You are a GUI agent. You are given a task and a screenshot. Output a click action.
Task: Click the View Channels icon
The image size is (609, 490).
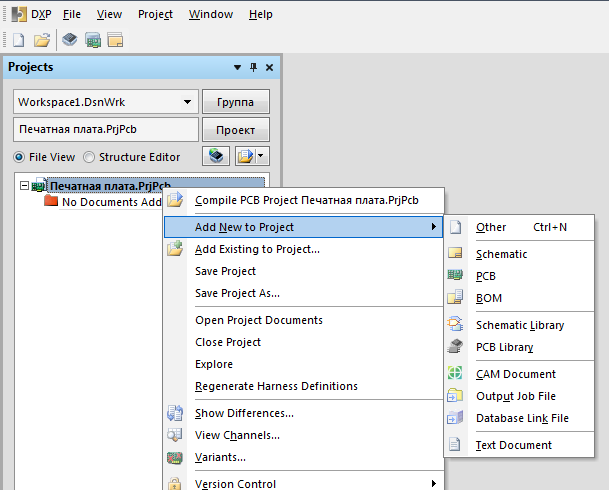coord(175,435)
